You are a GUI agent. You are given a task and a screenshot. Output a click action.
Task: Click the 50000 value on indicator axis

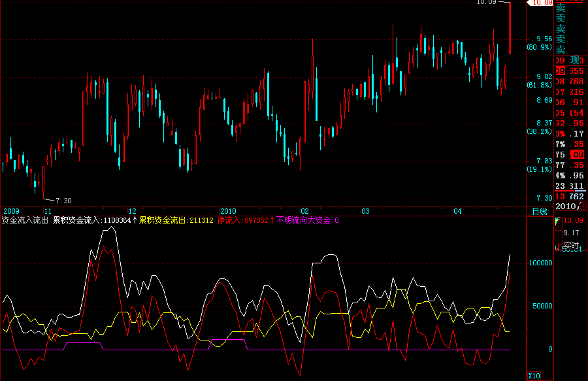click(542, 306)
